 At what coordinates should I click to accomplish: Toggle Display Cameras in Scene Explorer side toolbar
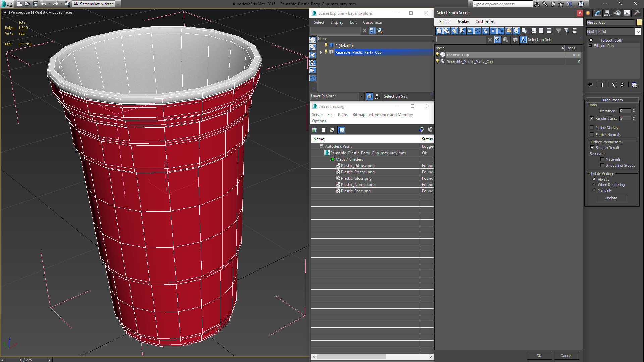pos(313,63)
